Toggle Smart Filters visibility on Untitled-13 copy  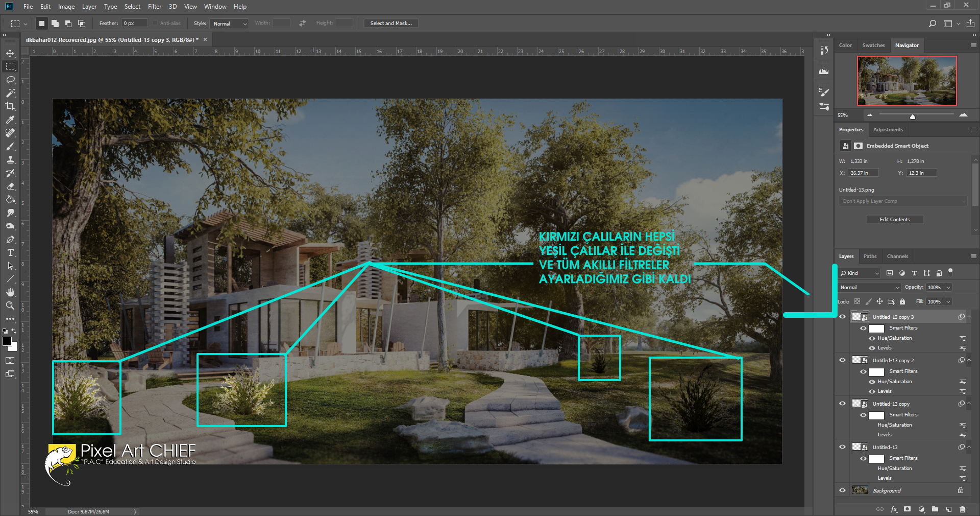pyautogui.click(x=863, y=415)
